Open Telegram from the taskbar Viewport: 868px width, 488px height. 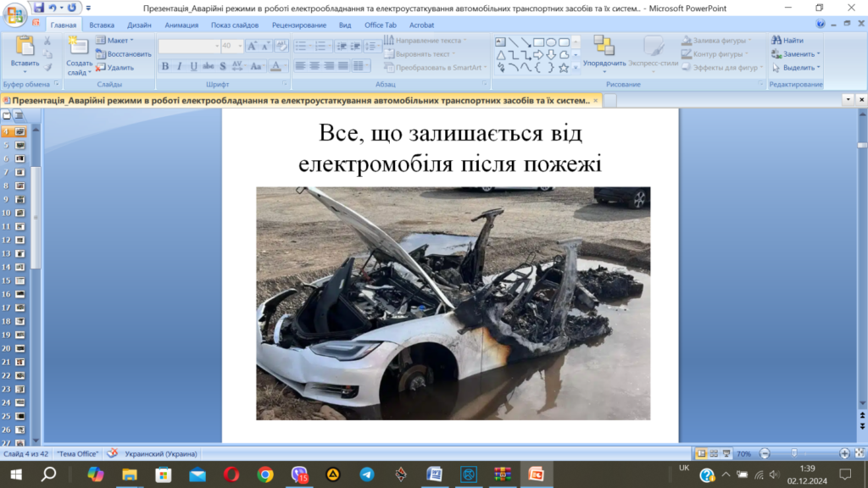pyautogui.click(x=366, y=474)
